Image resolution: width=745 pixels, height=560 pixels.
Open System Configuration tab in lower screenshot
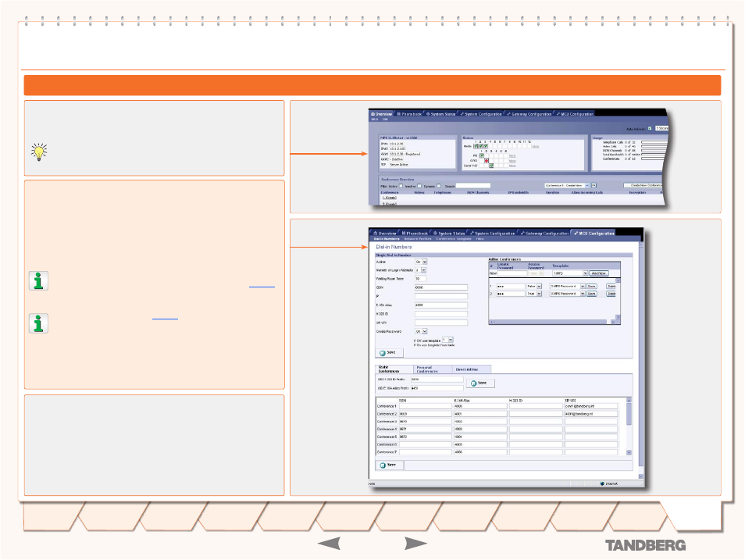coord(492,234)
